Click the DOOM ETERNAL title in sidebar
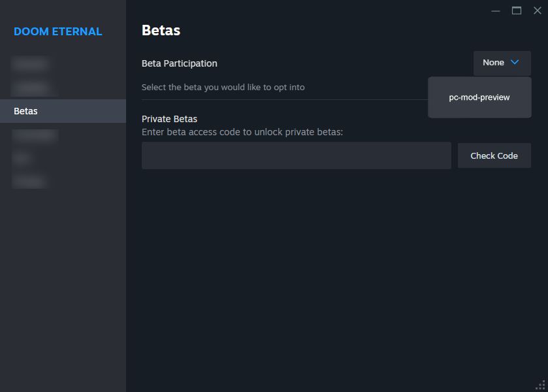This screenshot has height=392, width=548. (58, 31)
